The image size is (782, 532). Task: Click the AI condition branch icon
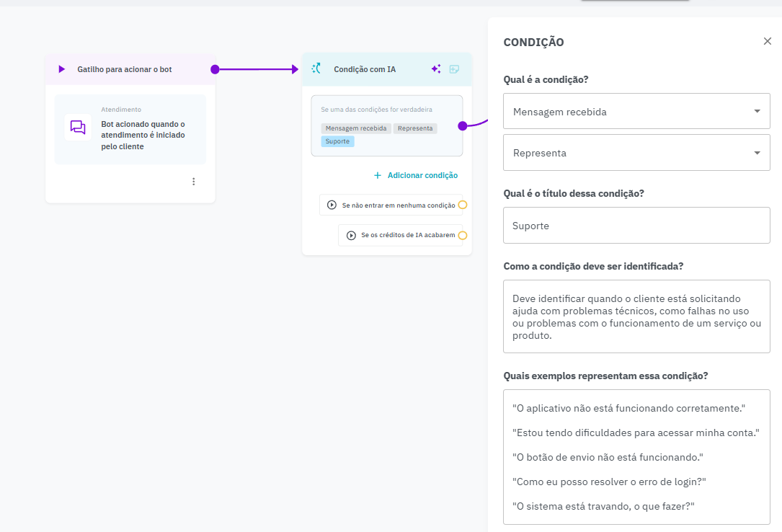[x=316, y=69]
